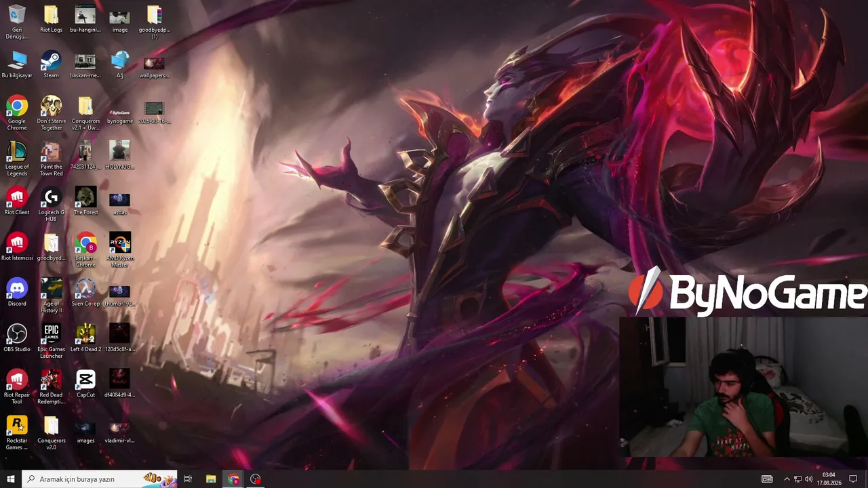
Task: Select the 742031124 image file
Action: 85,150
